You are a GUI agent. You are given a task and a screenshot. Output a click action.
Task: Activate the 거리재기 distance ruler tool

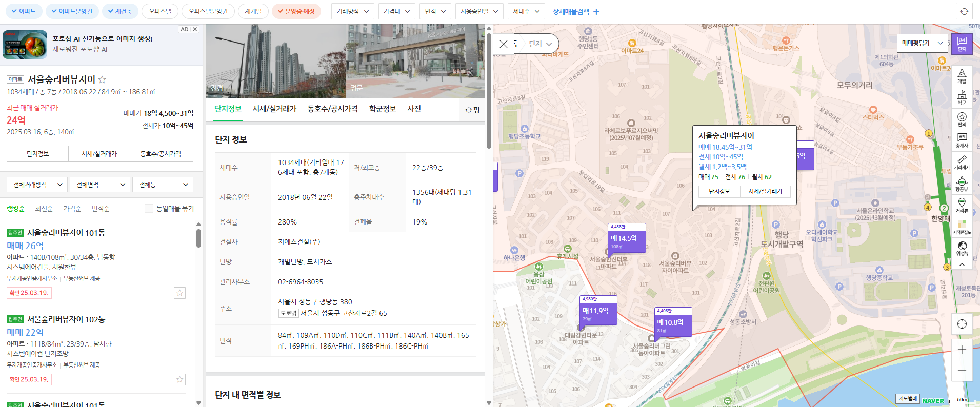click(x=962, y=162)
